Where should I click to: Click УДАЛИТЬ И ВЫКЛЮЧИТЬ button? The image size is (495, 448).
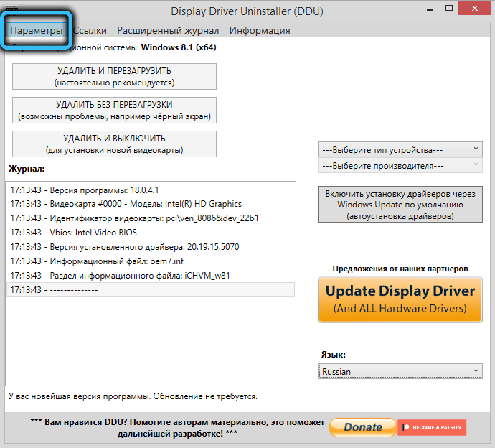pos(114,144)
